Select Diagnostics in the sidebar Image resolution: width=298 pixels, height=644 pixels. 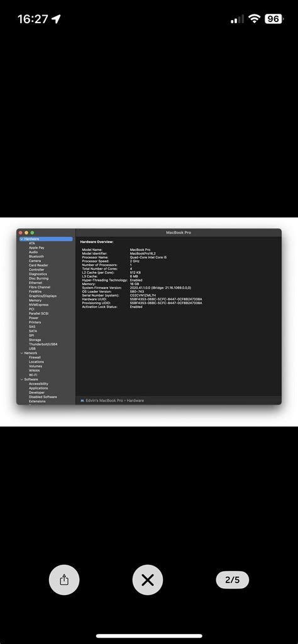(38, 274)
